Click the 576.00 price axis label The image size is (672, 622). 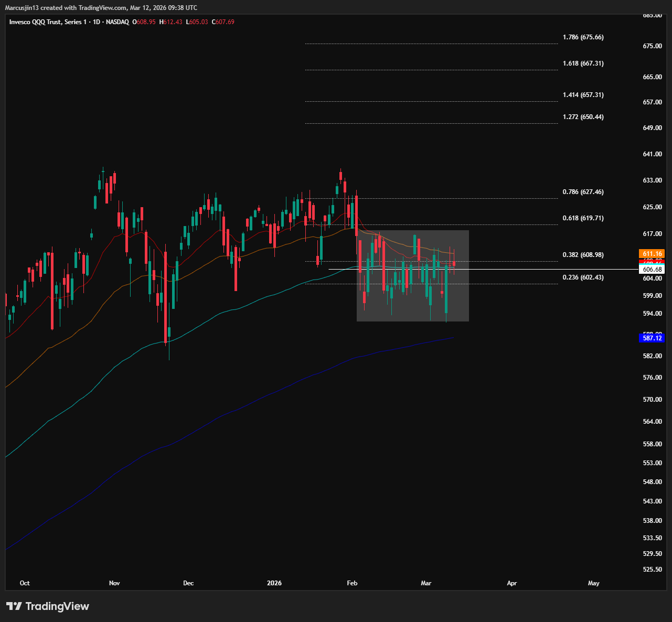653,378
